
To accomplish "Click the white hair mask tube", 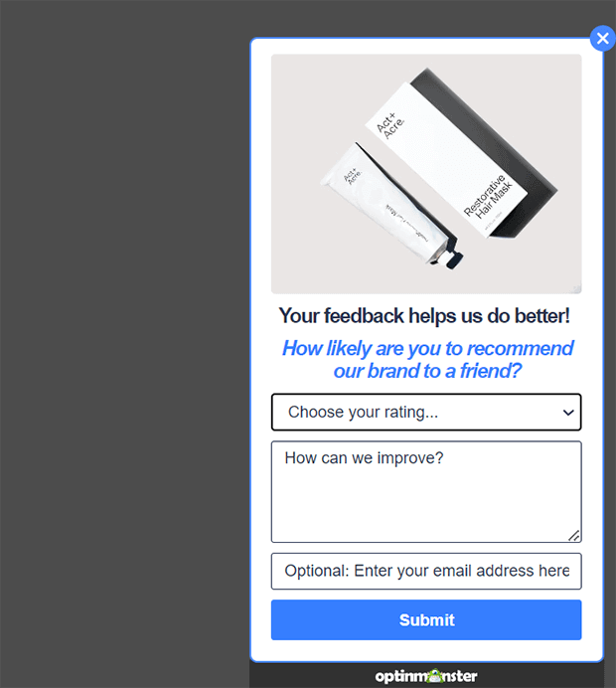I will (388, 204).
